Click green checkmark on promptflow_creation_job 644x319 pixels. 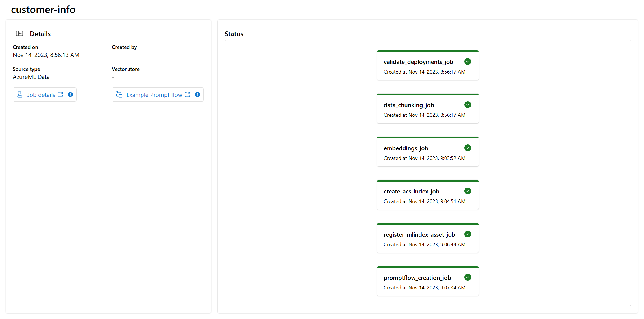(x=468, y=278)
